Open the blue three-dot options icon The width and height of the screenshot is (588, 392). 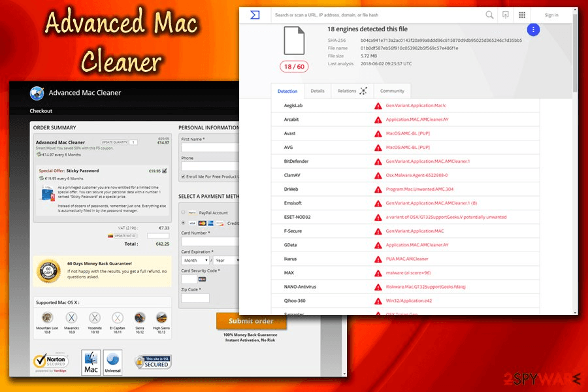pyautogui.click(x=533, y=29)
